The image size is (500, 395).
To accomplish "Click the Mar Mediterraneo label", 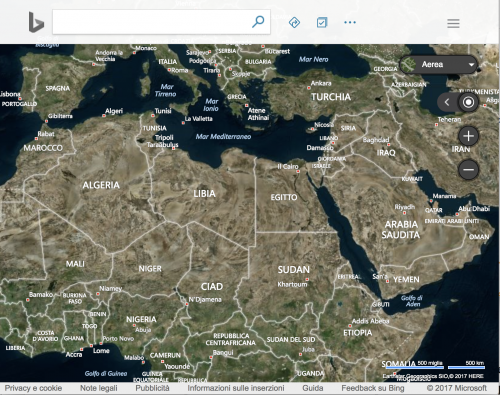I will [x=223, y=137].
